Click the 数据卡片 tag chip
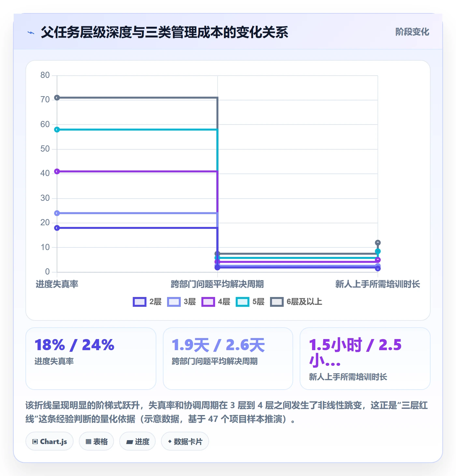The height and width of the screenshot is (476, 456). click(185, 441)
